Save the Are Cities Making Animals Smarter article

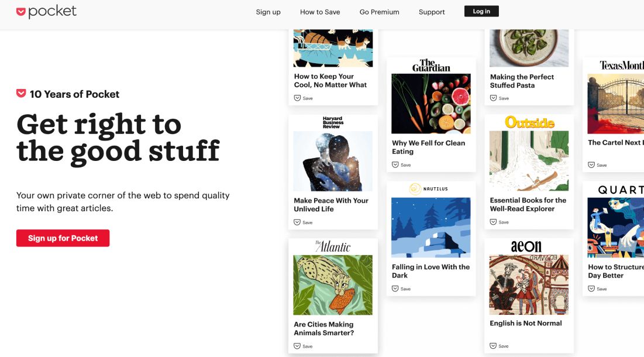(303, 346)
